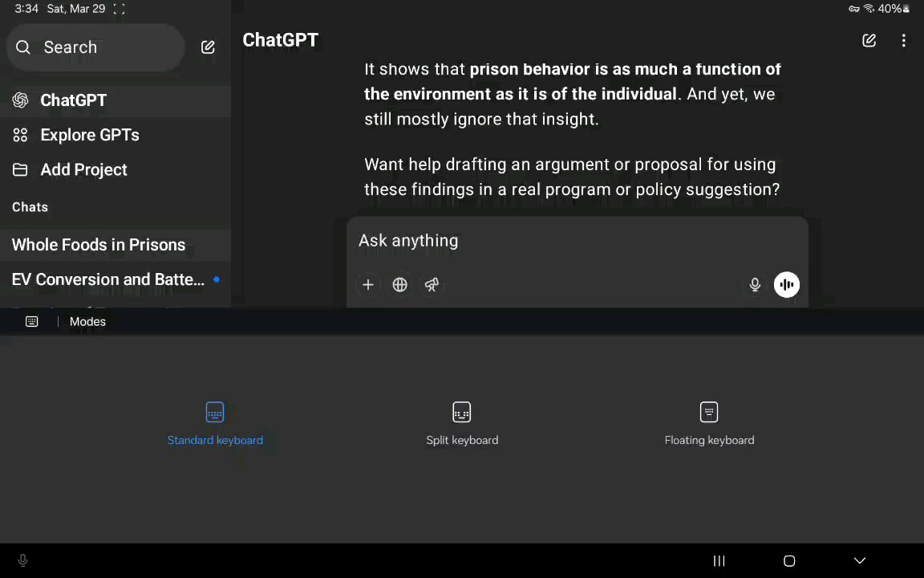Toggle deep research telescope icon
The image size is (924, 578).
click(x=432, y=285)
